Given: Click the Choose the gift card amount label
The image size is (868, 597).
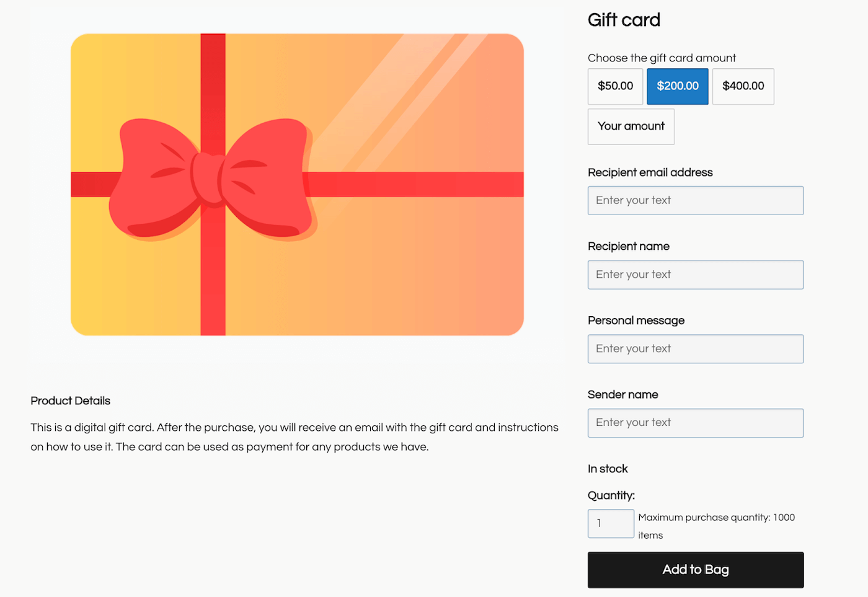Looking at the screenshot, I should 662,58.
